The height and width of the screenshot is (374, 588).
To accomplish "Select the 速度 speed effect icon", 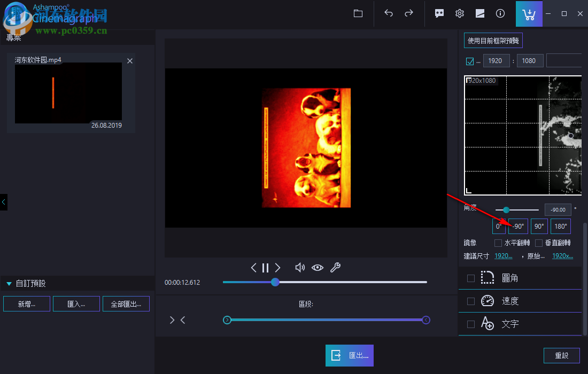I will coord(488,301).
